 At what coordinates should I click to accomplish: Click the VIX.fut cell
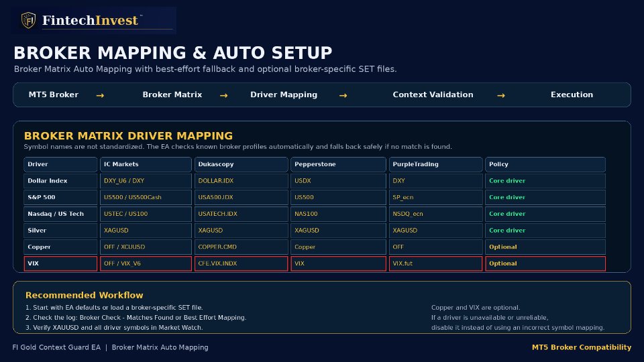[436, 263]
